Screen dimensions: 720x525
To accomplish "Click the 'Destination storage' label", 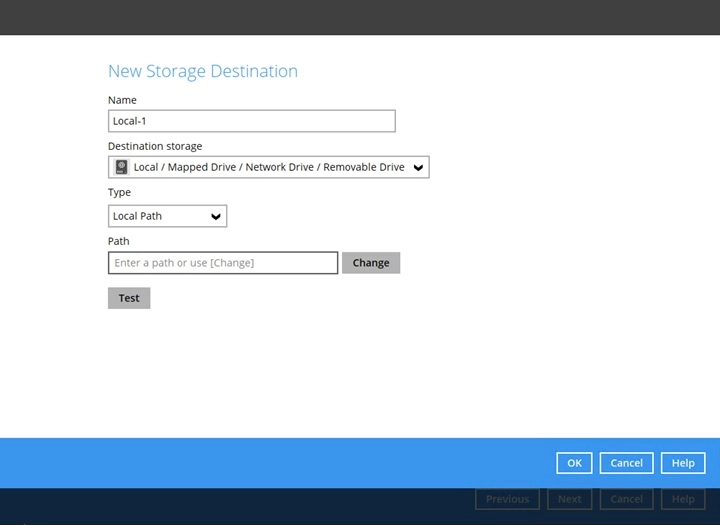I will pyautogui.click(x=154, y=146).
